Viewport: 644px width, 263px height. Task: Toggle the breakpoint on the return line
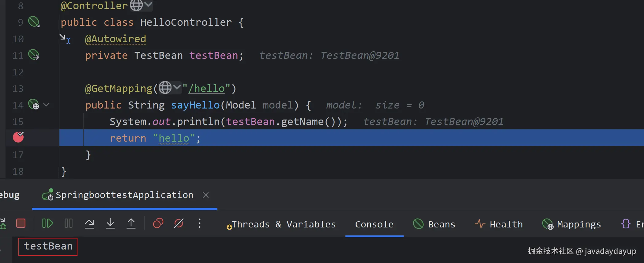(x=18, y=137)
